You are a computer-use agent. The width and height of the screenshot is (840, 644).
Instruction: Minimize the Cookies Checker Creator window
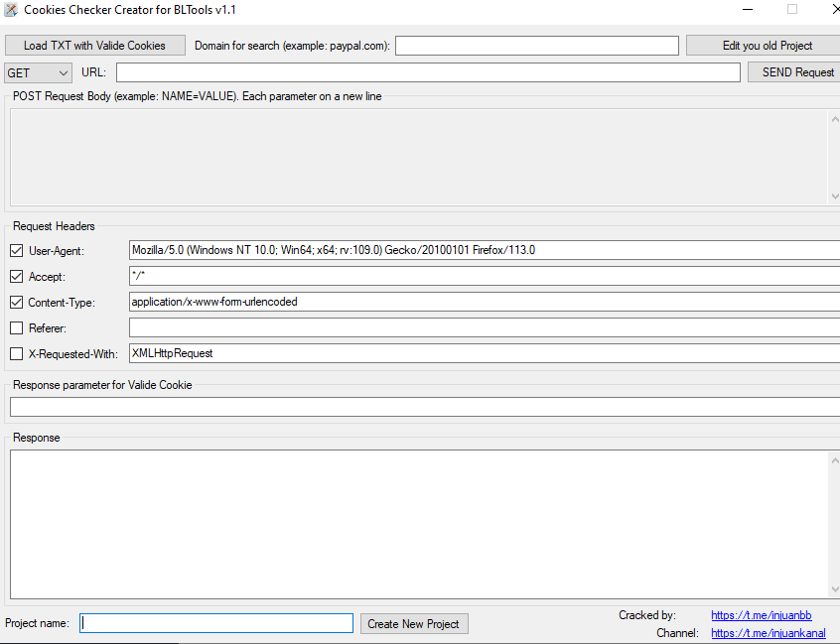point(748,10)
